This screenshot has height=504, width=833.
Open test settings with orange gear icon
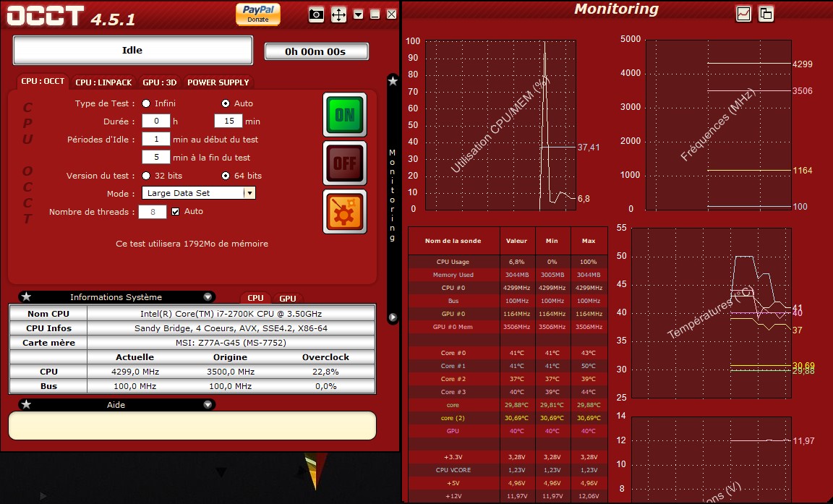(344, 211)
